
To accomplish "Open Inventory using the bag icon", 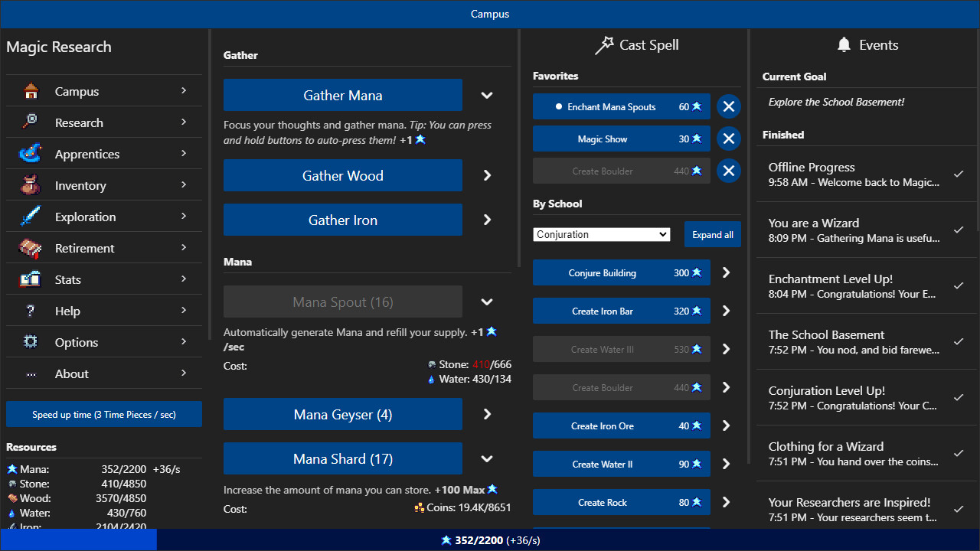I will [x=30, y=184].
